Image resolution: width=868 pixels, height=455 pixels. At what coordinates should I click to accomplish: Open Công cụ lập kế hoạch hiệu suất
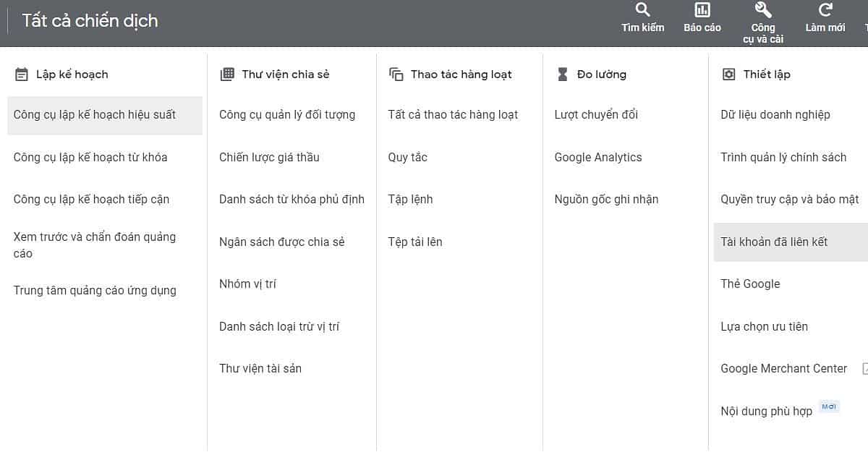pos(95,115)
